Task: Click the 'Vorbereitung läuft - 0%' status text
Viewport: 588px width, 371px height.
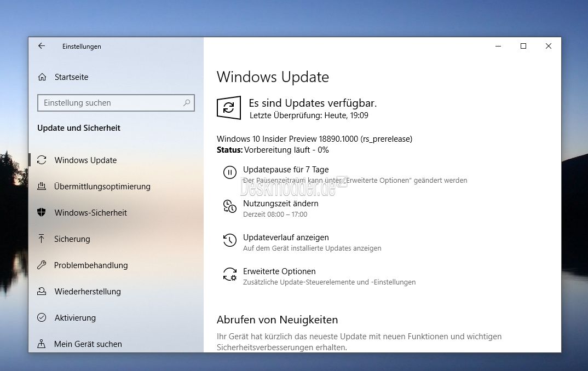Action: 286,150
